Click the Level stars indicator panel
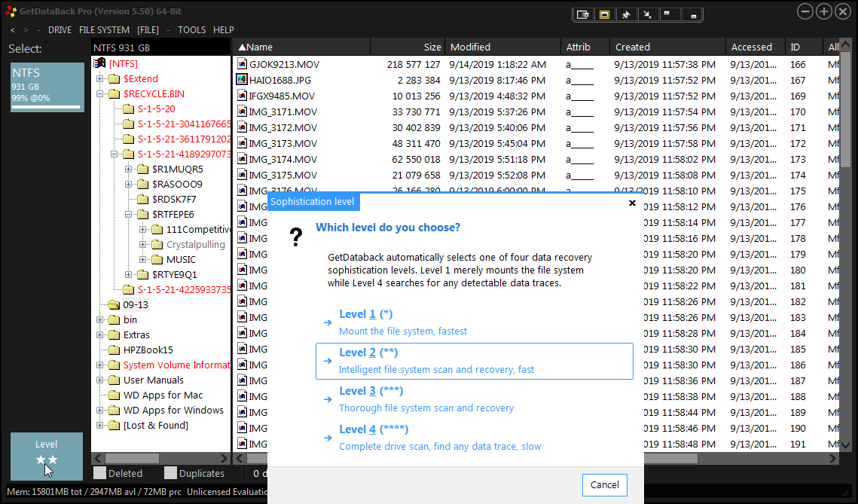858x504 pixels. [x=47, y=457]
